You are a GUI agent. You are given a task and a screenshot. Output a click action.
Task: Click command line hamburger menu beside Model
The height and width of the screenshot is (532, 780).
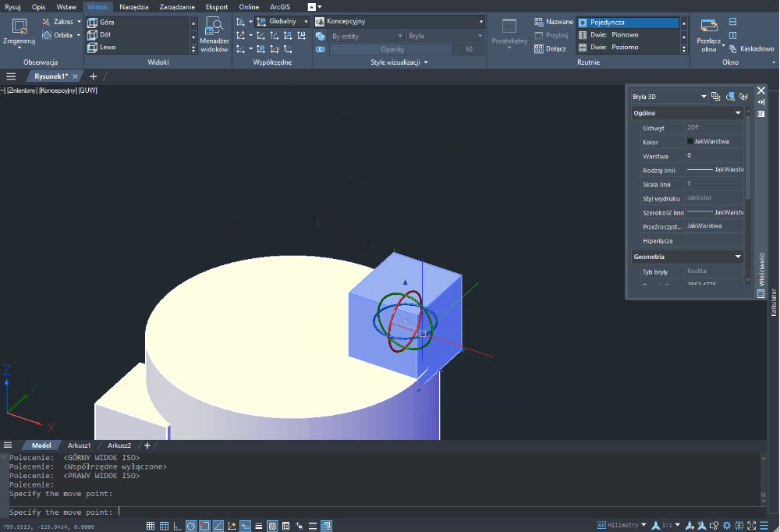click(x=8, y=445)
